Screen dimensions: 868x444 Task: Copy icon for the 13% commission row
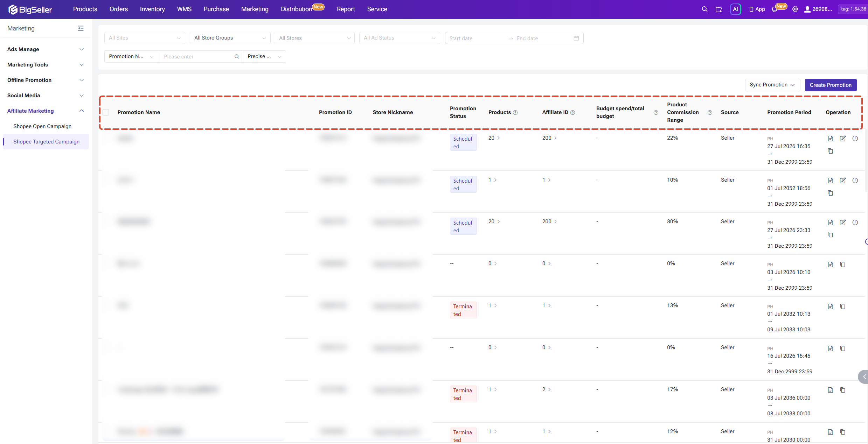[843, 306]
